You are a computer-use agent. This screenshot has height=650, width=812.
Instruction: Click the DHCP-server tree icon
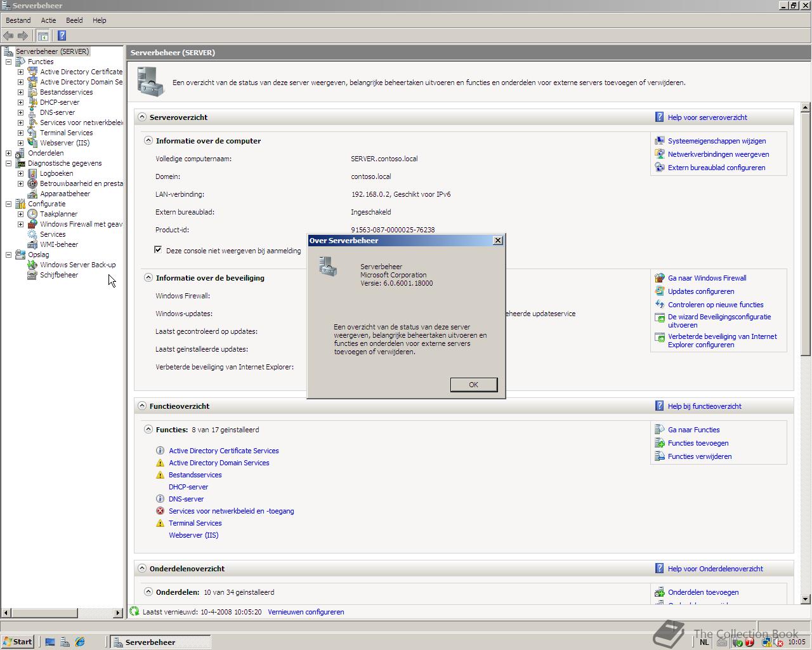pos(32,102)
